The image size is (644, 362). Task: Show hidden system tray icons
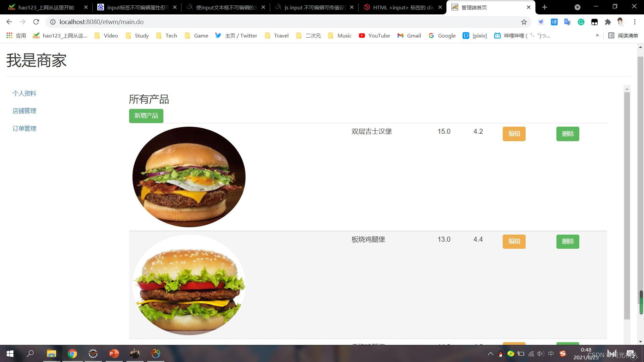[x=490, y=354]
